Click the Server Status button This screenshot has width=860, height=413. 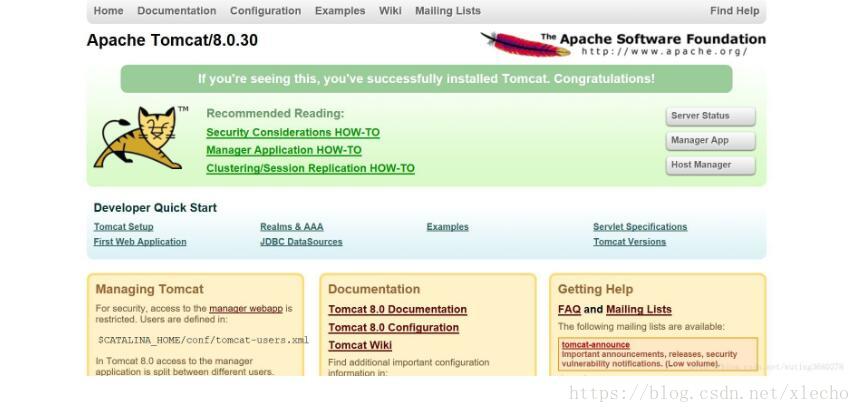point(710,116)
